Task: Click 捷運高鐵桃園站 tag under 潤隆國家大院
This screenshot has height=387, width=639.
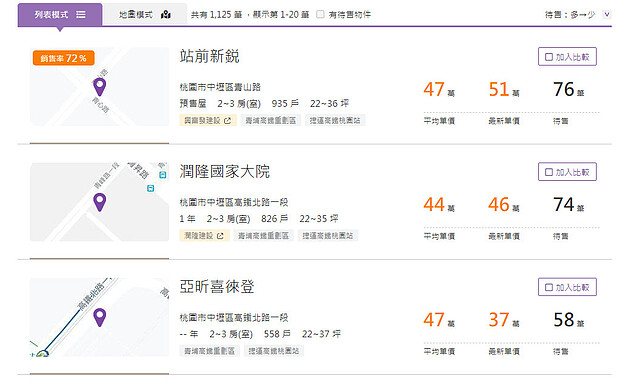Action: pos(328,236)
